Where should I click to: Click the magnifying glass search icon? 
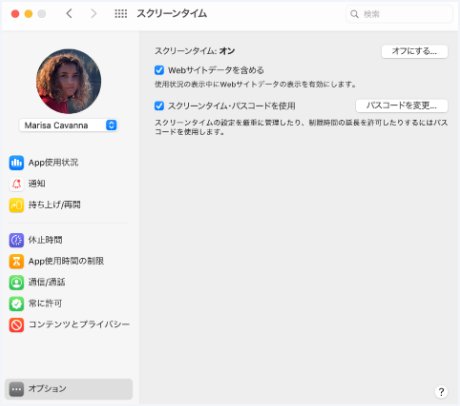tap(354, 14)
